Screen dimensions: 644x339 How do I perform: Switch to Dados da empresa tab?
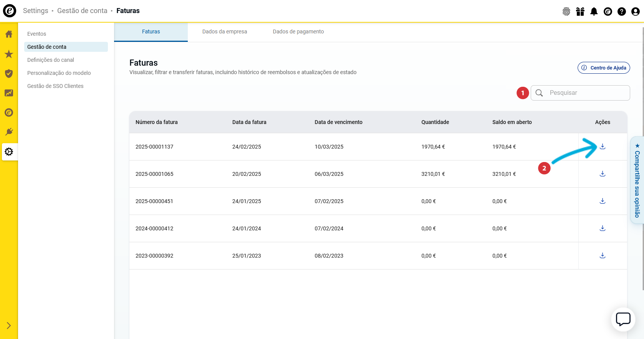point(224,31)
